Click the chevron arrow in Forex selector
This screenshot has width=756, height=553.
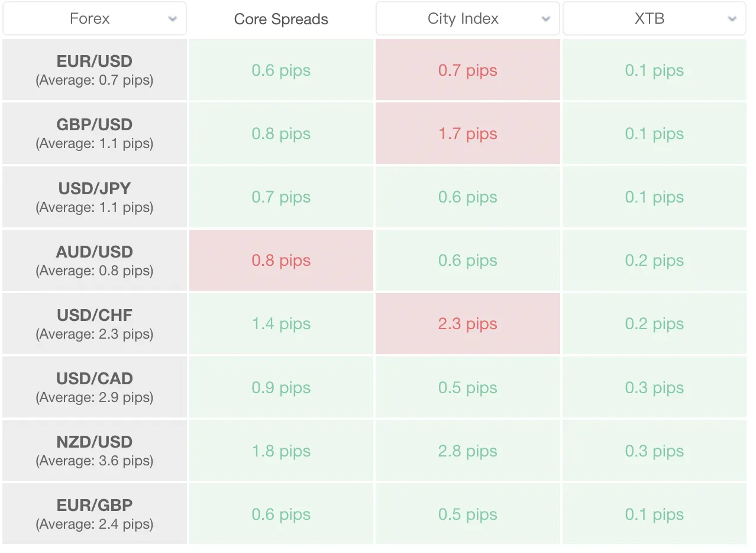tap(173, 19)
